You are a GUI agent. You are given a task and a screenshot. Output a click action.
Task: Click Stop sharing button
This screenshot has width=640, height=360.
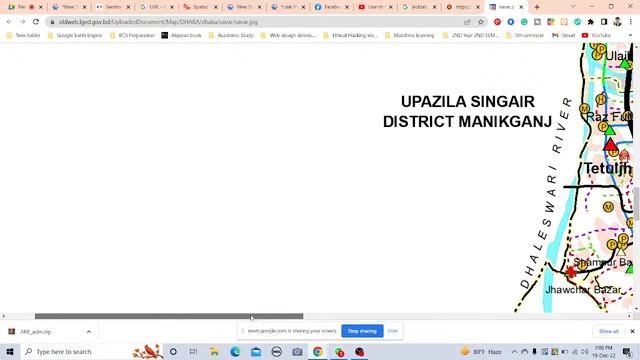click(x=362, y=331)
